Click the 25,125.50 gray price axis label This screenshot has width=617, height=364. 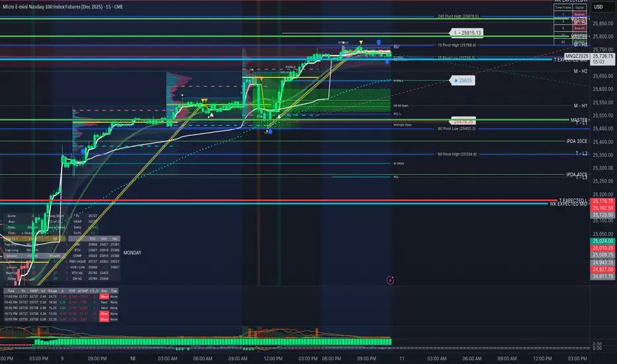[x=603, y=215]
